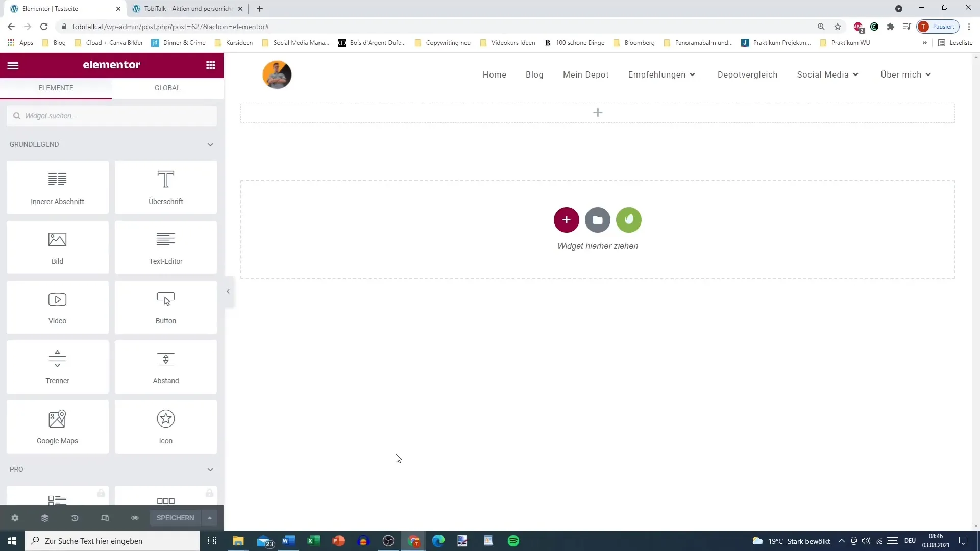Collapse the Pro widget category
The image size is (980, 551).
pyautogui.click(x=210, y=469)
